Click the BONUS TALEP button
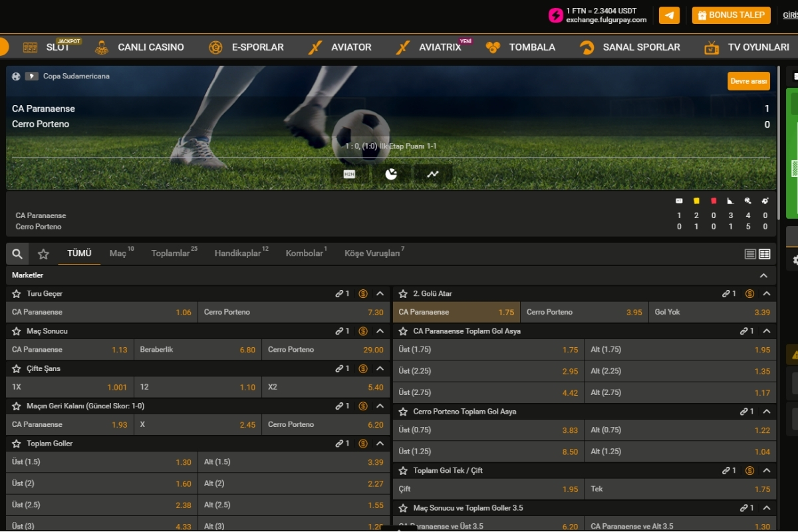This screenshot has height=532, width=798. point(731,15)
